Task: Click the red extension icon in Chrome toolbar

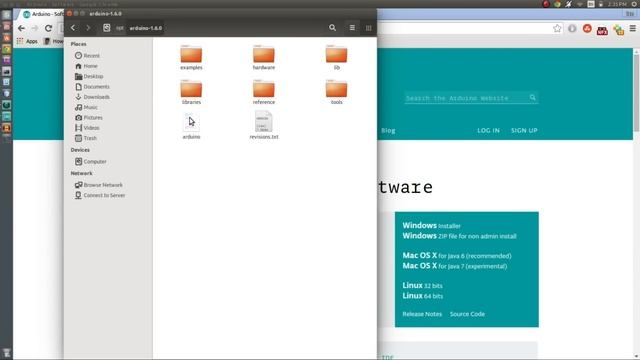Action: pyautogui.click(x=587, y=29)
